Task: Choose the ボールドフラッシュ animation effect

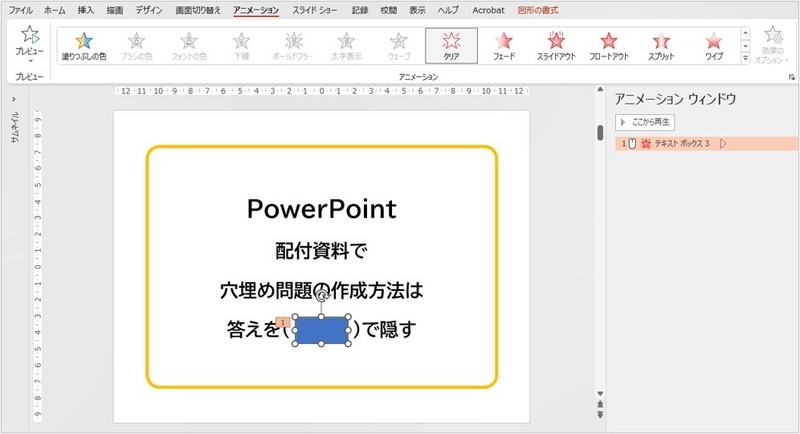Action: coord(294,46)
